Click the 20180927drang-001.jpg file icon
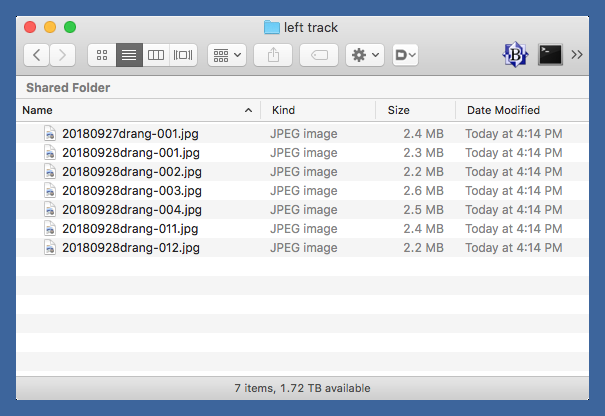The height and width of the screenshot is (416, 605). coord(50,133)
